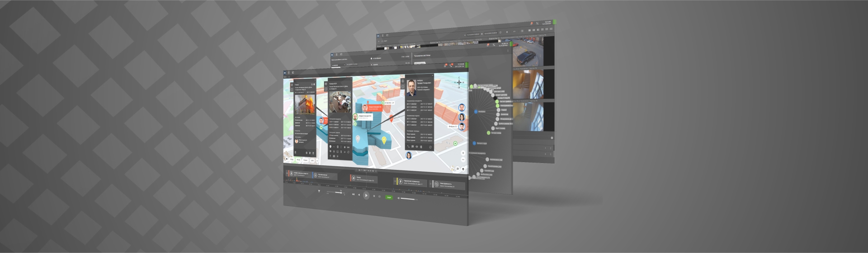Open the first red-striped event card on timeline
Image resolution: width=868 pixels, height=253 pixels.
pyautogui.click(x=299, y=174)
